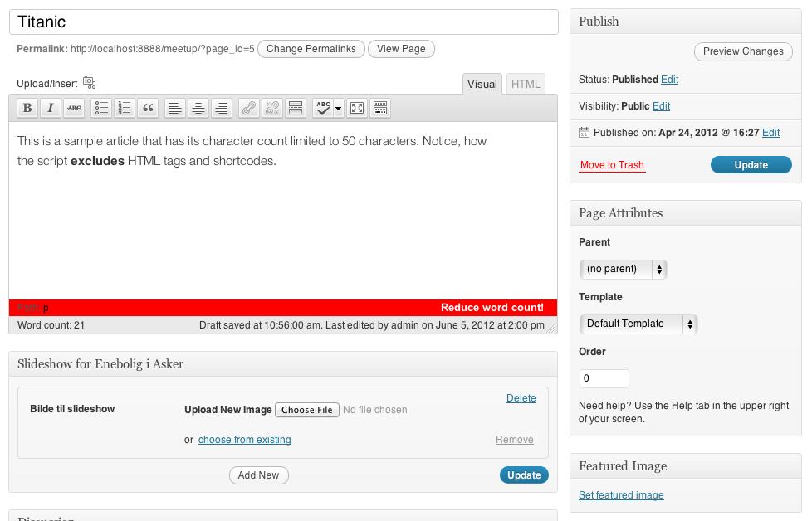Click the Add Media icon beside Upload/Insert
The height and width of the screenshot is (521, 812).
tap(90, 83)
